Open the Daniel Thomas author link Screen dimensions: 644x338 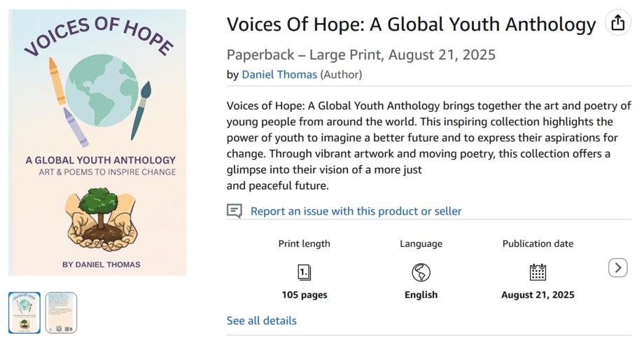(279, 74)
